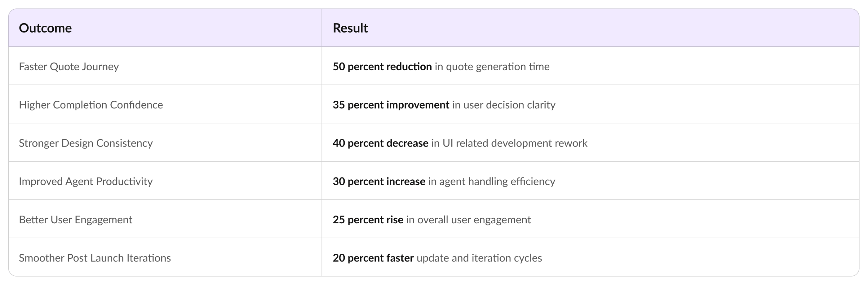The image size is (868, 285).
Task: Click the Result column header
Action: 350,28
